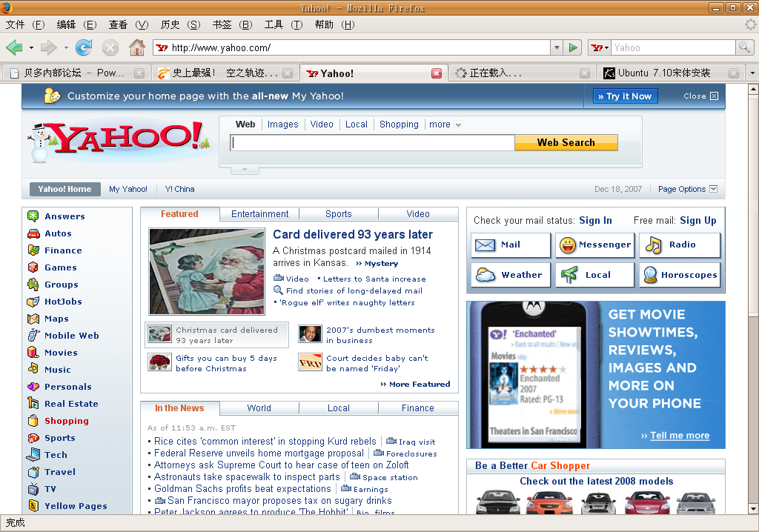Open the Tell me more link
The image size is (759, 532).
(680, 436)
